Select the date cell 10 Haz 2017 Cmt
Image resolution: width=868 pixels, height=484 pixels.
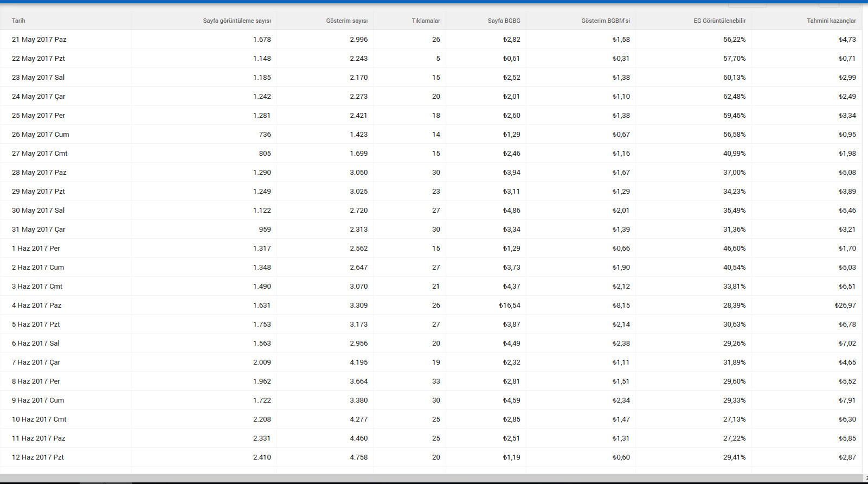pos(39,419)
